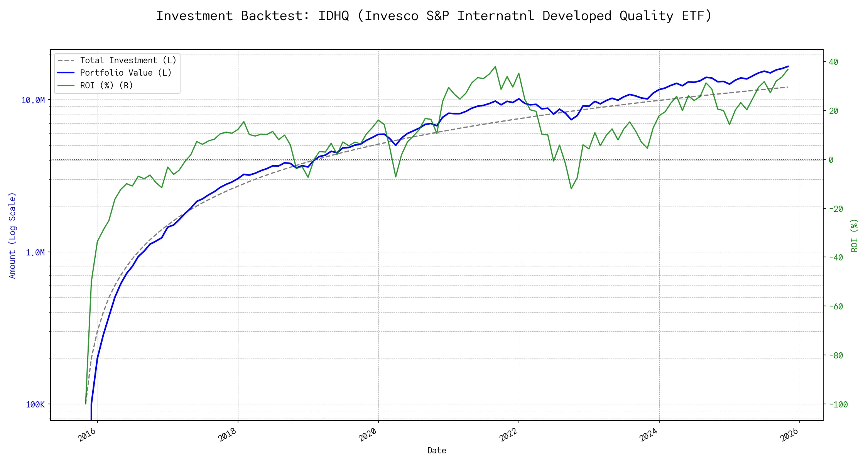Click the Total Investment legend entry
Screen dimensions: 868x463
(x=128, y=61)
